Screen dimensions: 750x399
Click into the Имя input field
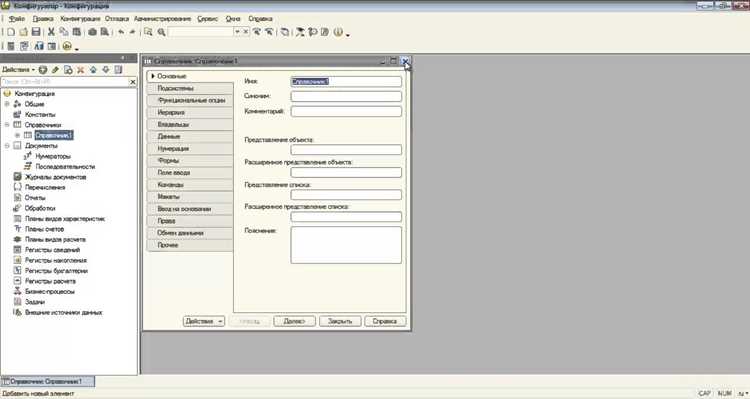pyautogui.click(x=346, y=81)
